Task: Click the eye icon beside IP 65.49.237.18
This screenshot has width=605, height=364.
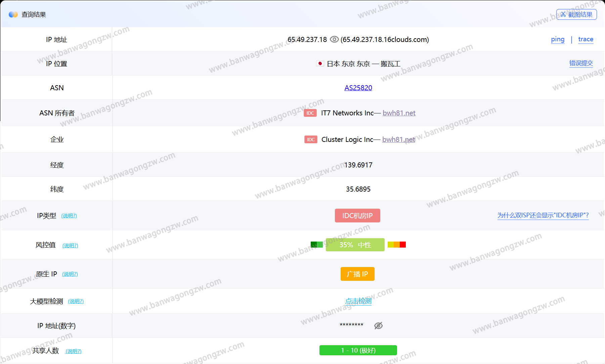Action: tap(334, 40)
